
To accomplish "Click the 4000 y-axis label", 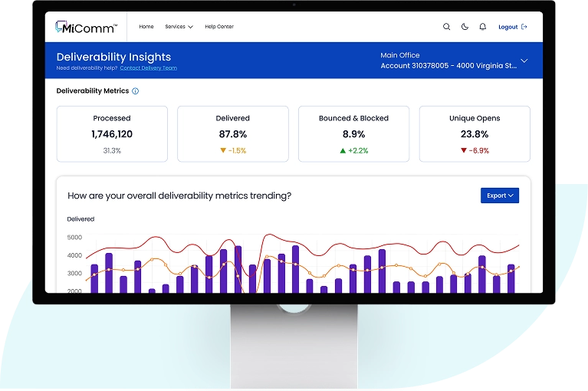I will [74, 255].
